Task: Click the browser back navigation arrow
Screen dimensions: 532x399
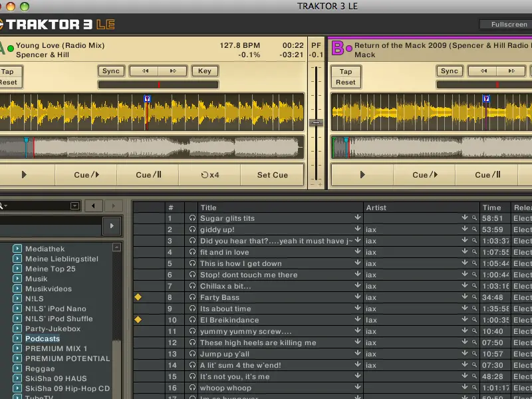Action: 94,206
